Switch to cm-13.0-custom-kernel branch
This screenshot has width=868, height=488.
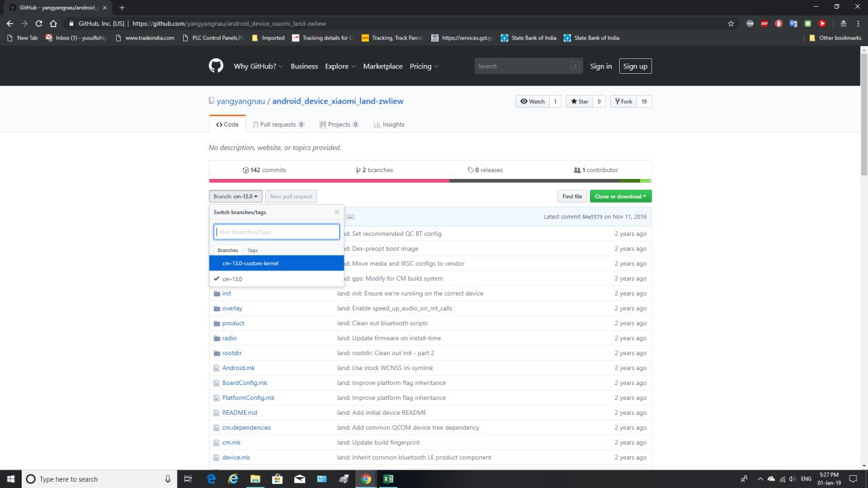coord(277,263)
